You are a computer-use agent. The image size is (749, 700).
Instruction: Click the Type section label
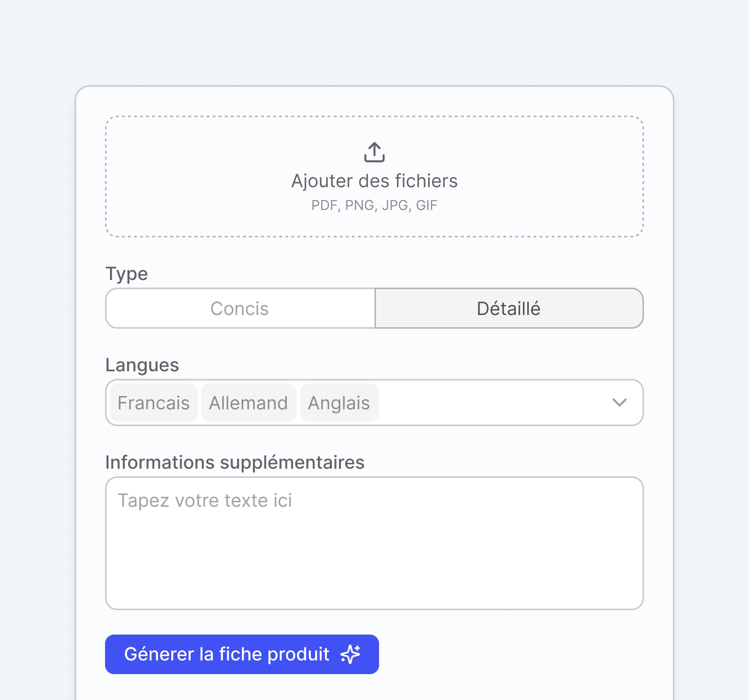pyautogui.click(x=127, y=273)
